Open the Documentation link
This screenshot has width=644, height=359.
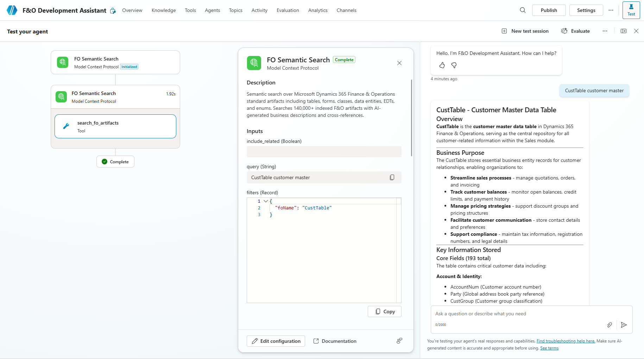pos(335,341)
